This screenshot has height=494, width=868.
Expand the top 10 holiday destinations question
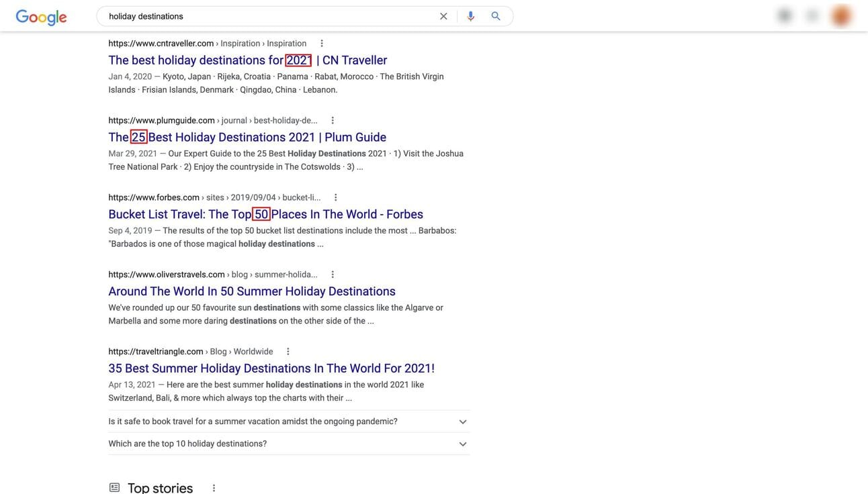tap(289, 444)
